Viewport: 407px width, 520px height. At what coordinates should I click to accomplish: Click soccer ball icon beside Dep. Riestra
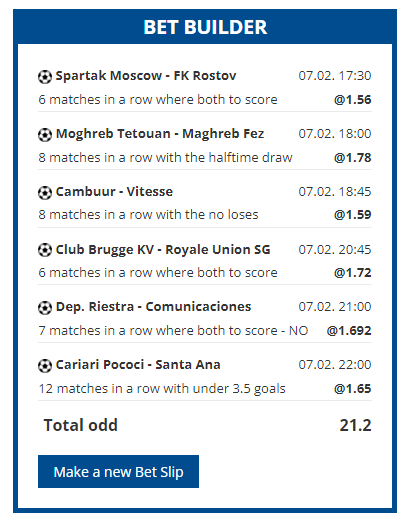coord(45,308)
